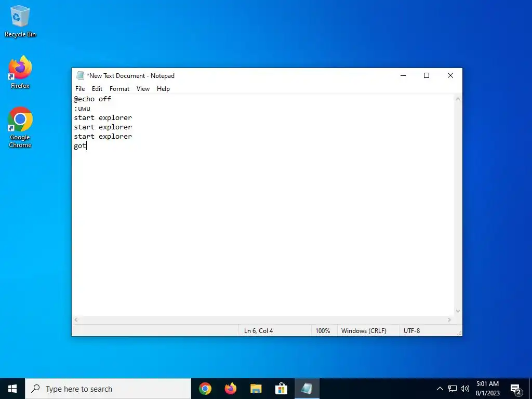The height and width of the screenshot is (399, 532).
Task: Click the Notepad taskbar button
Action: tap(307, 389)
